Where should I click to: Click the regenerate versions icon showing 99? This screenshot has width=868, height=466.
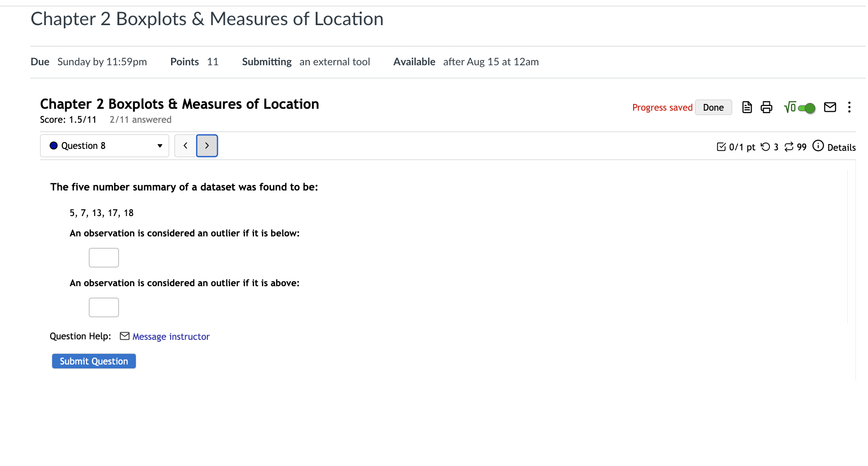click(x=789, y=146)
